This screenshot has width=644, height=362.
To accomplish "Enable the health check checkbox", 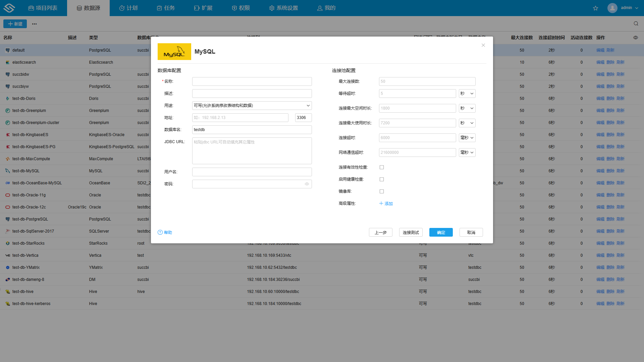I will click(381, 179).
